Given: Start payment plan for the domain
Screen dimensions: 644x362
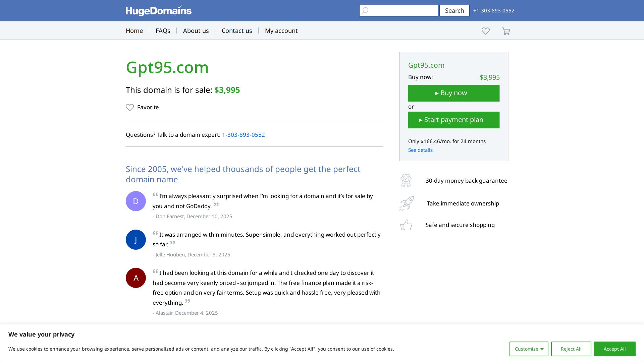Looking at the screenshot, I should tap(453, 120).
